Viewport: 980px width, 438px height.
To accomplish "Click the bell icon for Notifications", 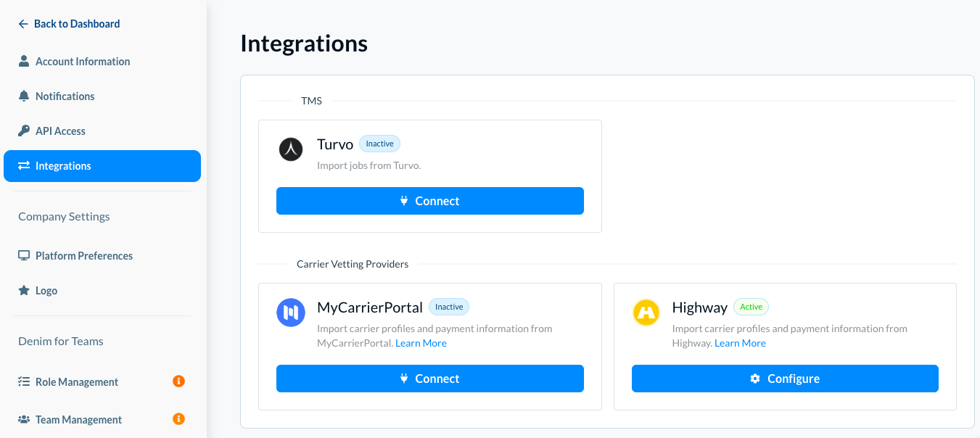I will [24, 96].
